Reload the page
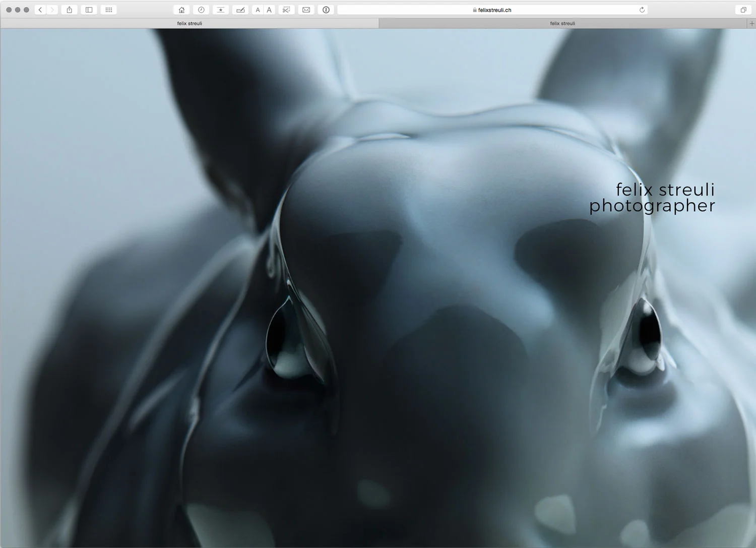Viewport: 756px width, 548px height. click(x=642, y=10)
